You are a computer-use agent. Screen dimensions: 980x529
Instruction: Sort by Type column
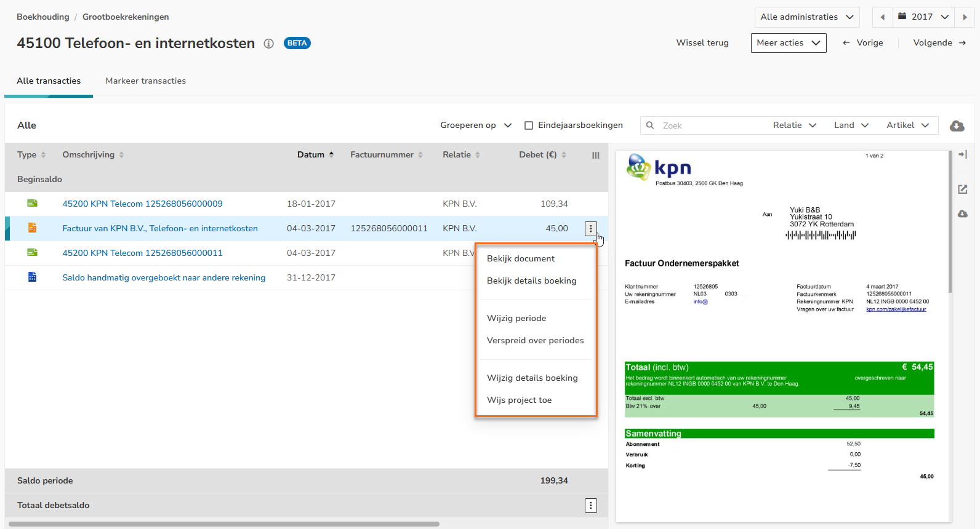[31, 155]
